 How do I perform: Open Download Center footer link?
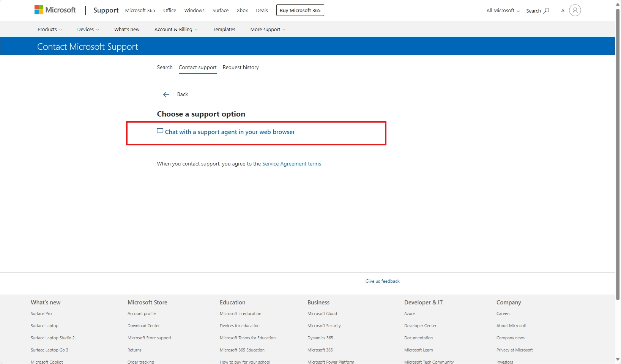144,326
